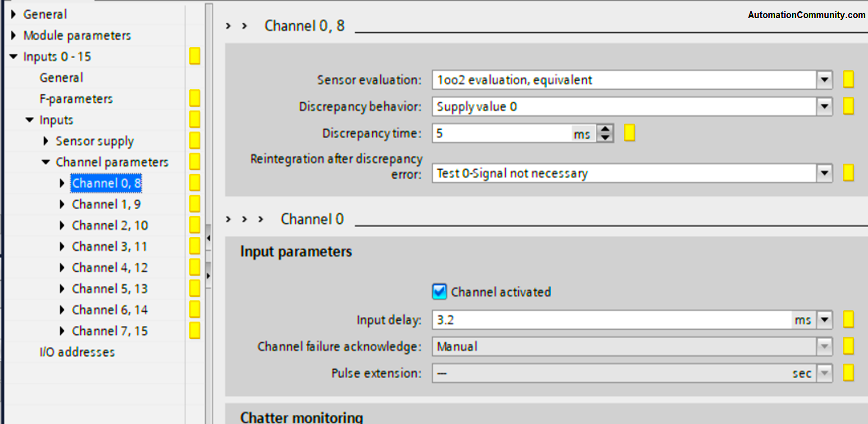Uncheck "Channel activated"
Image resolution: width=868 pixels, height=424 pixels.
coord(439,292)
